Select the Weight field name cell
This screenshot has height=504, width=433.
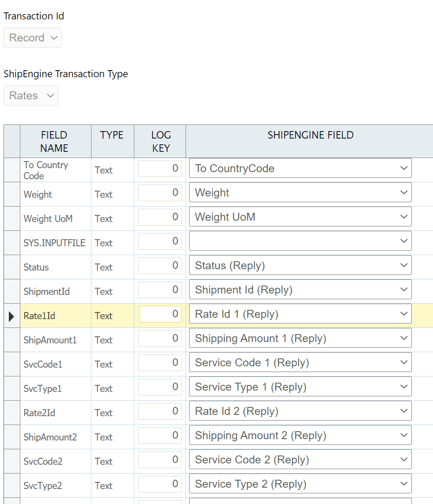pyautogui.click(x=55, y=194)
